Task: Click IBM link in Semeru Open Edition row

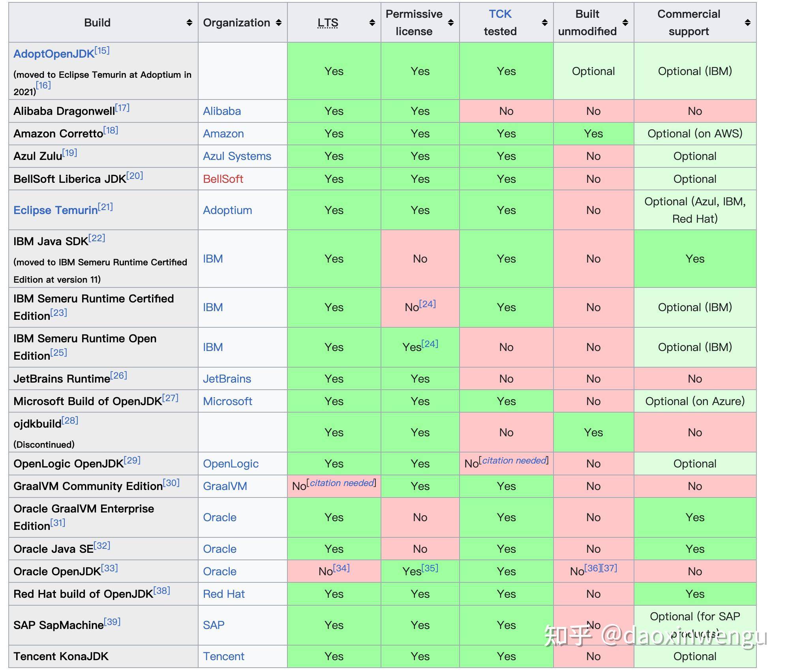Action: (213, 347)
